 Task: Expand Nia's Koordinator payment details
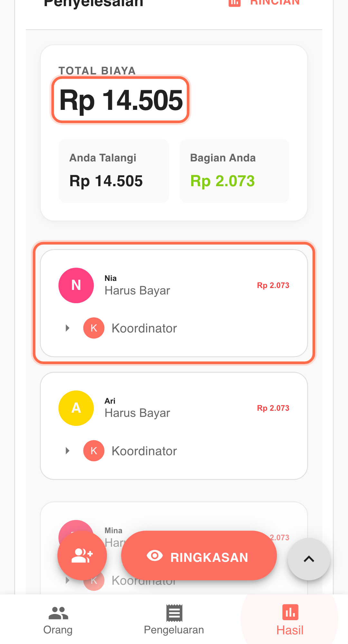click(x=68, y=328)
